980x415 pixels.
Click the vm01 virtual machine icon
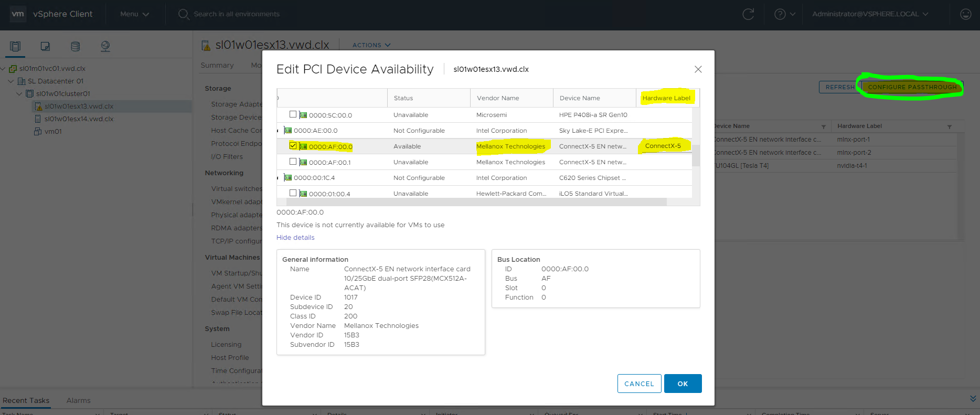(38, 131)
